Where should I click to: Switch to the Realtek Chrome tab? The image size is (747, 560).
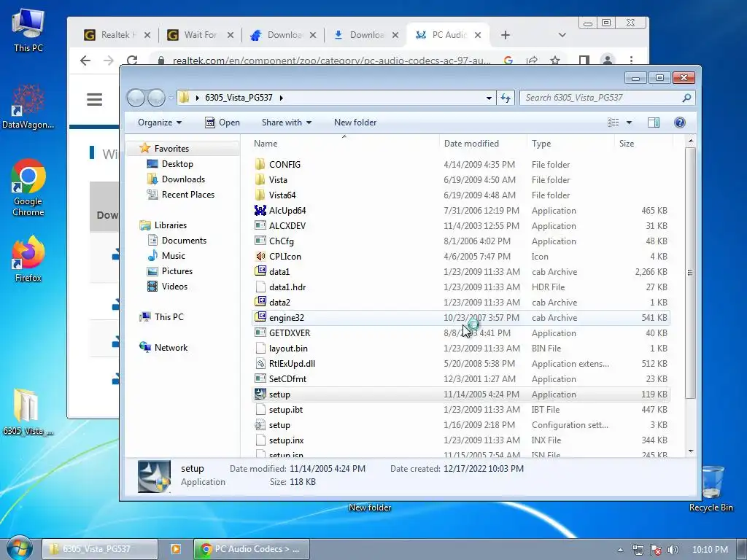pyautogui.click(x=117, y=35)
